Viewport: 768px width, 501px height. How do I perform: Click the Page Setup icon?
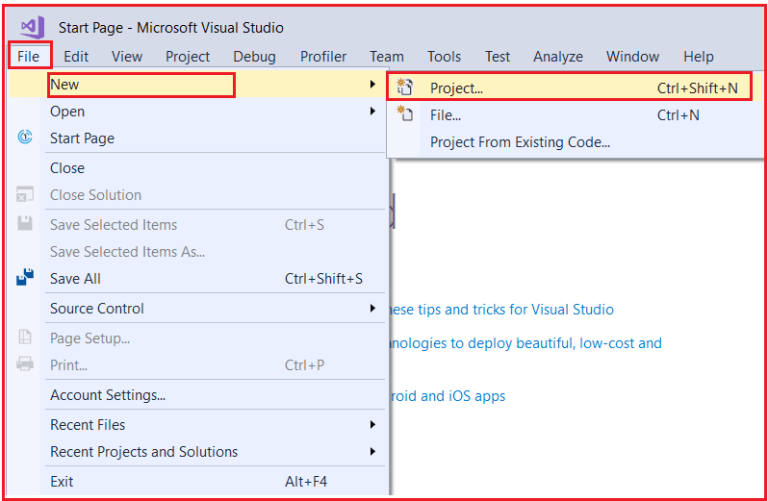[25, 337]
